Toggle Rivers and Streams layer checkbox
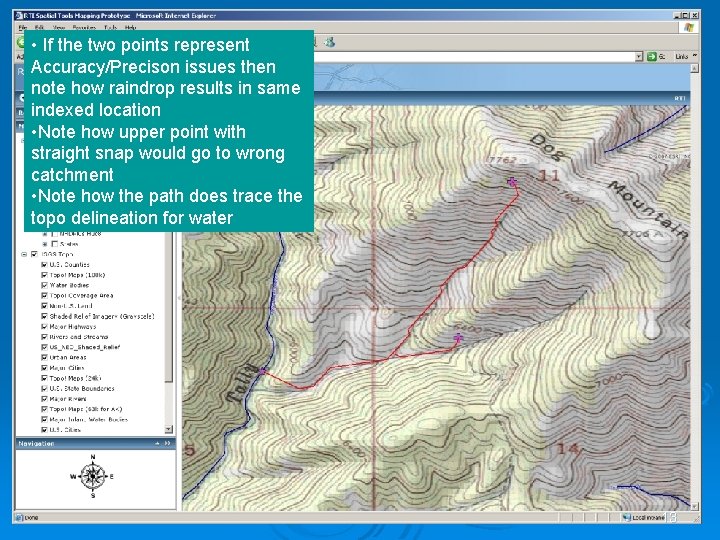Screen dimensions: 720x540 click(x=44, y=337)
